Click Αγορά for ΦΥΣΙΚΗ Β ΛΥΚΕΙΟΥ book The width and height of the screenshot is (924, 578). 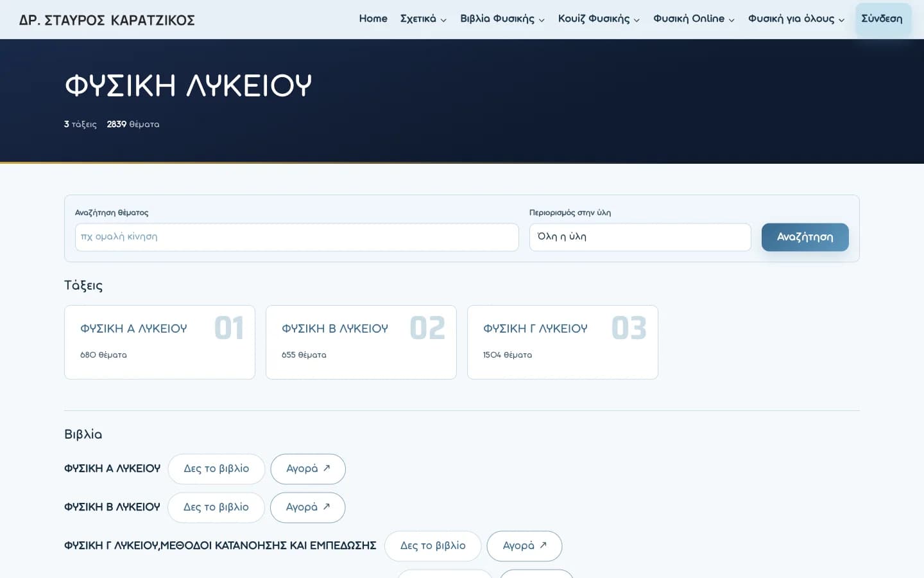click(x=308, y=507)
